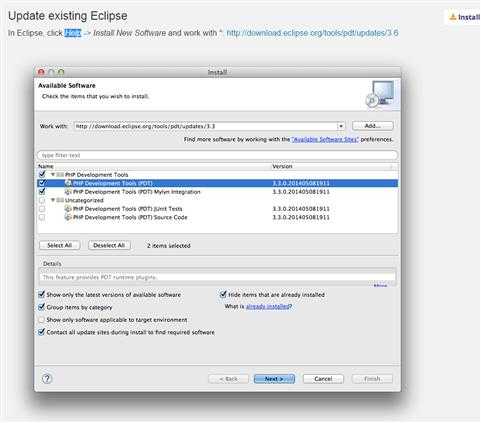Enable Show only software applicable to target environment
This screenshot has width=481, height=423.
pyautogui.click(x=42, y=319)
